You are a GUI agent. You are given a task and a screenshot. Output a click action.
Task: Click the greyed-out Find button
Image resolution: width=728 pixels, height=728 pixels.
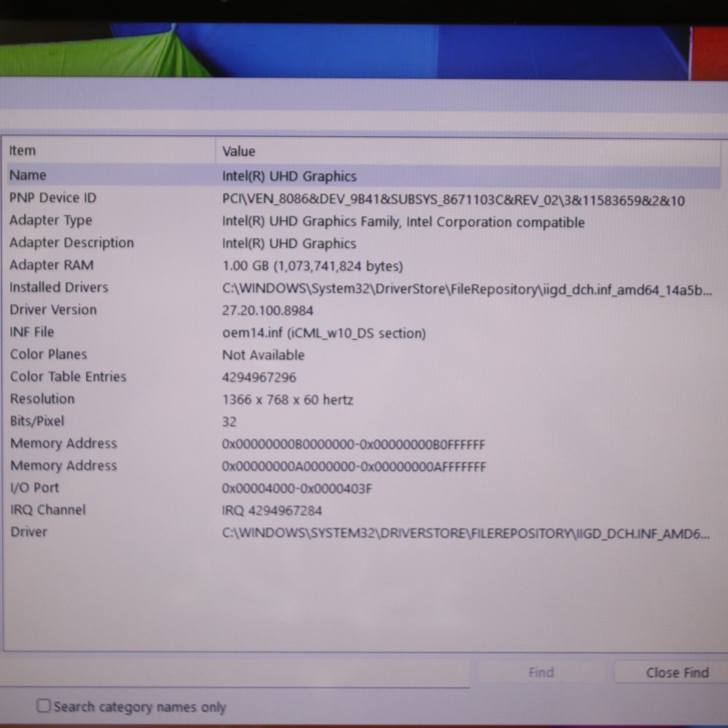[541, 672]
